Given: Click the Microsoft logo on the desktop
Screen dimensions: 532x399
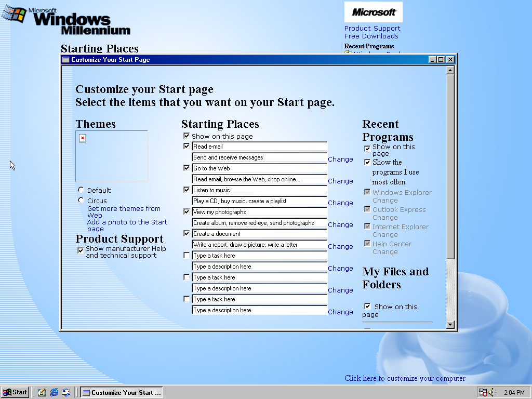Looking at the screenshot, I should click(x=374, y=12).
